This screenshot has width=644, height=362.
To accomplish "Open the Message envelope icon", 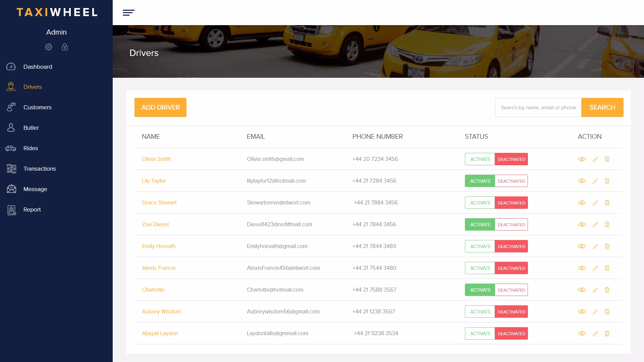I will (11, 189).
